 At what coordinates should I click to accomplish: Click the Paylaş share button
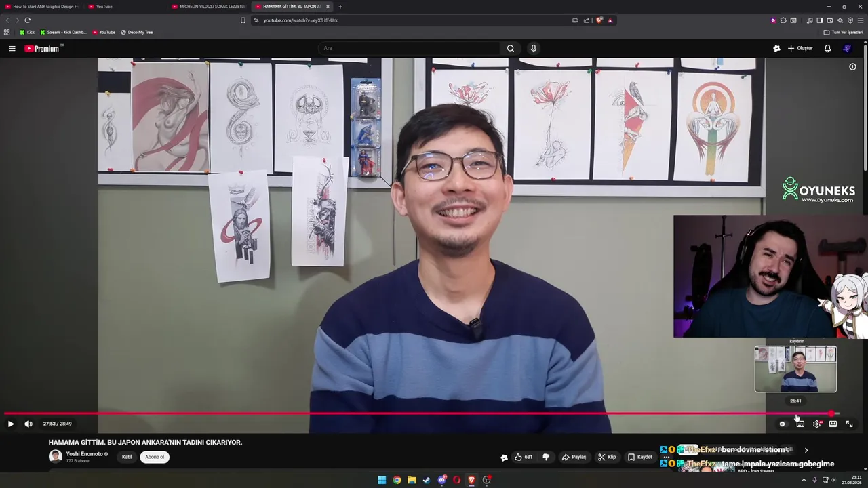click(574, 457)
